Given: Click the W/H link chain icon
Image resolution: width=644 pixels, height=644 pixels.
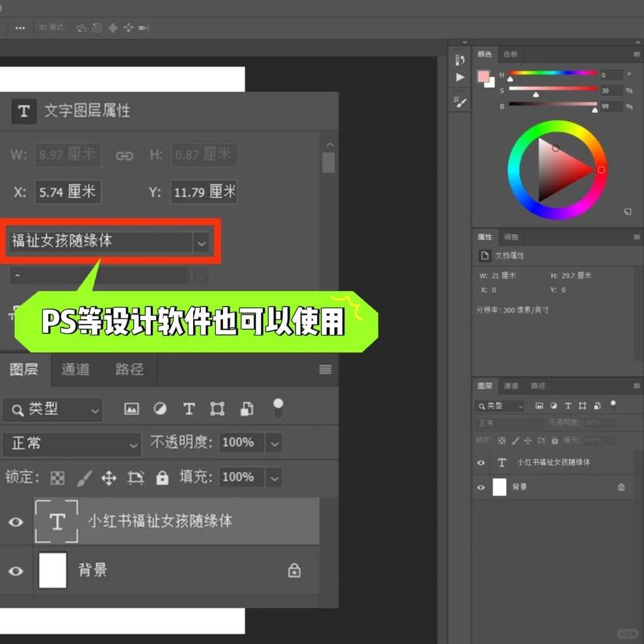Looking at the screenshot, I should coord(125,156).
